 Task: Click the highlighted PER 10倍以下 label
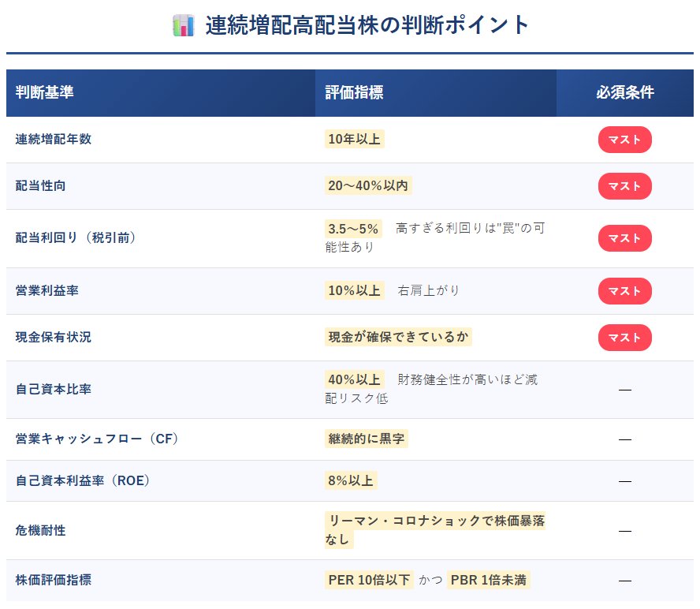369,581
